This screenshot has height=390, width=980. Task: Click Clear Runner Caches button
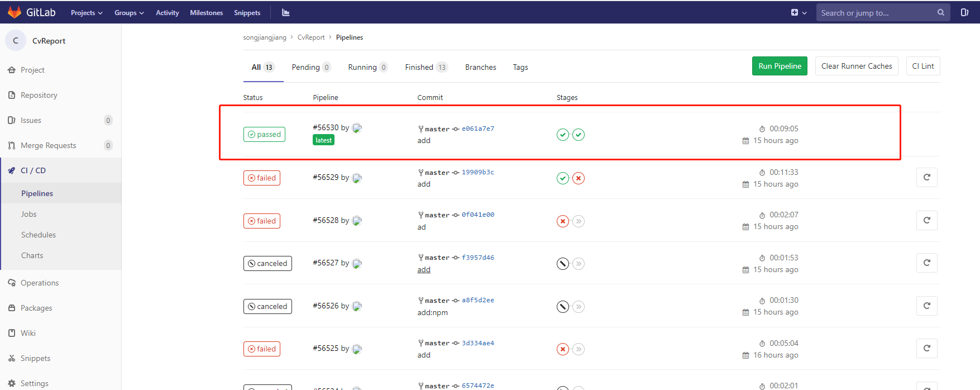(x=857, y=66)
